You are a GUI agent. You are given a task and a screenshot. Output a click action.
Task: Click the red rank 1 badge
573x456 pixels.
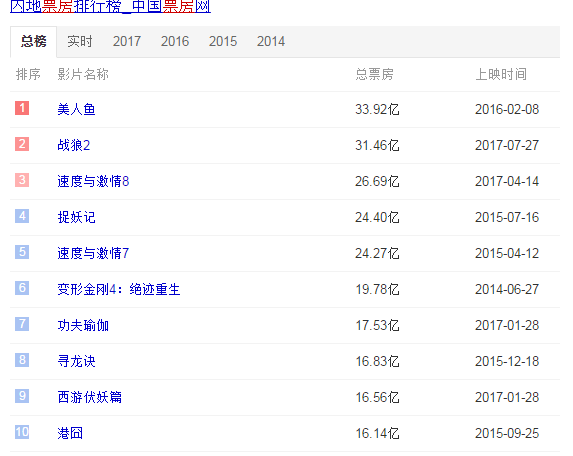point(22,108)
